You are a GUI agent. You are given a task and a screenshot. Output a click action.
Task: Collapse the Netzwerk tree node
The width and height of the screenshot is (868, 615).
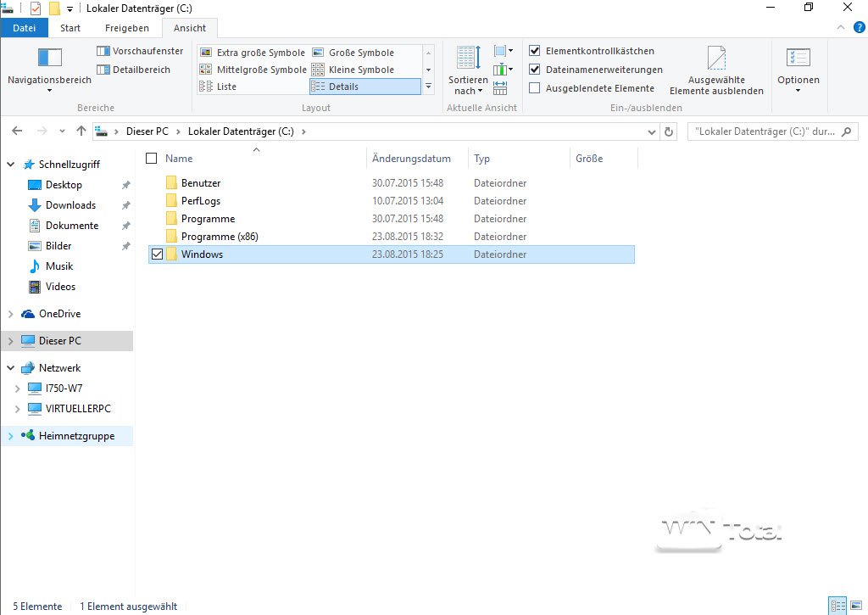click(x=10, y=368)
